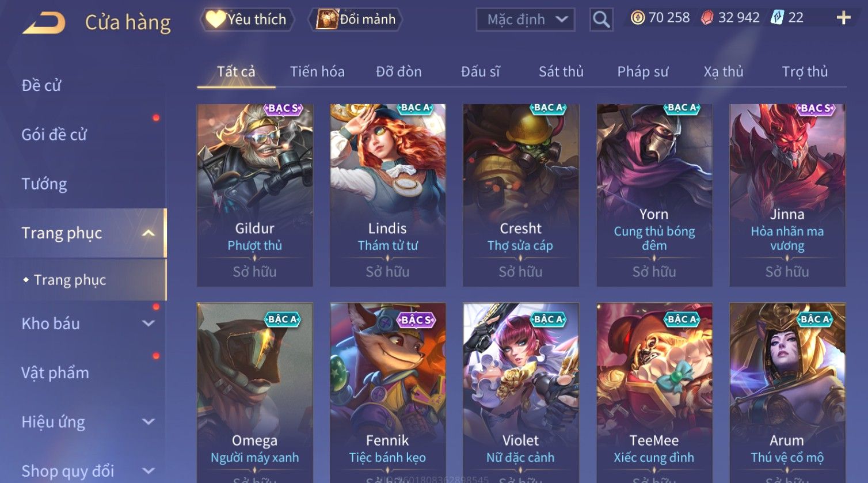Screen dimensions: 868x483
Task: Open Tướng in the sidebar
Action: (x=44, y=184)
